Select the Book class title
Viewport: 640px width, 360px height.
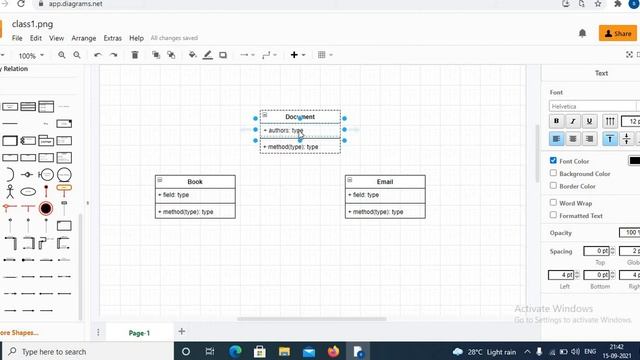coord(195,182)
